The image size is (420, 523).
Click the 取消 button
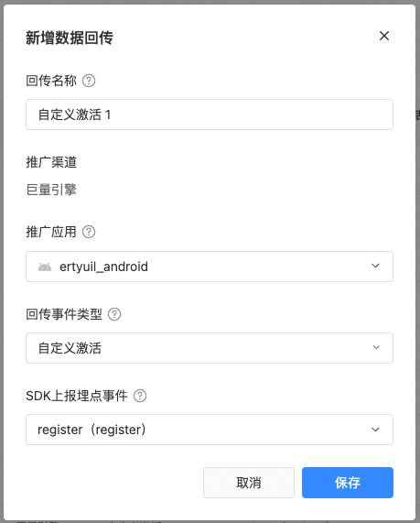(249, 483)
